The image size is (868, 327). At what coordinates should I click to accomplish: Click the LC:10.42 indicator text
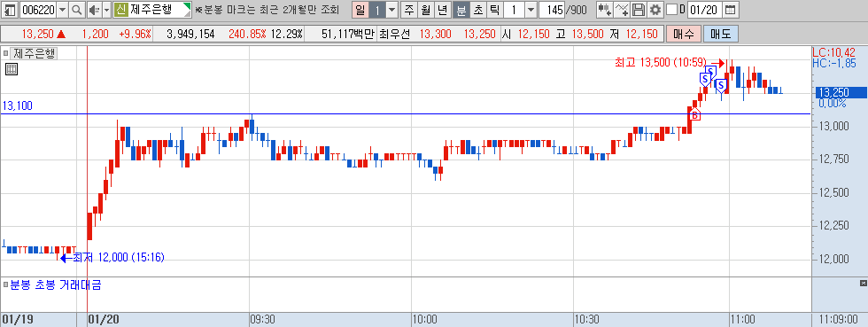pos(833,52)
